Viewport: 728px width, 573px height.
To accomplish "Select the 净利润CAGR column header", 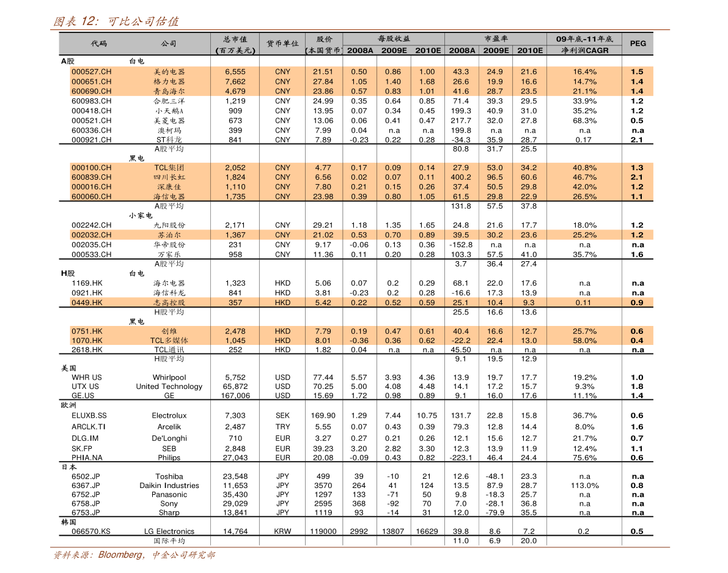I will [584, 50].
